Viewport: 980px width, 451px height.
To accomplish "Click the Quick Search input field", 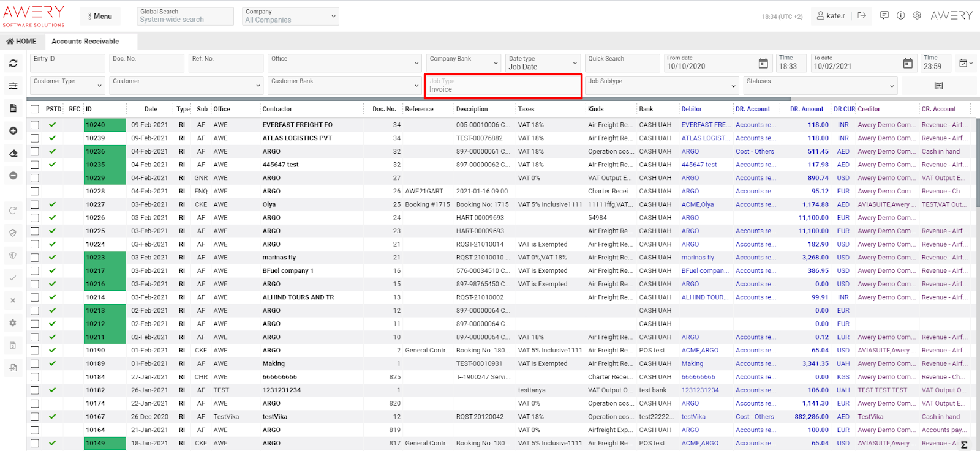I will [x=621, y=63].
